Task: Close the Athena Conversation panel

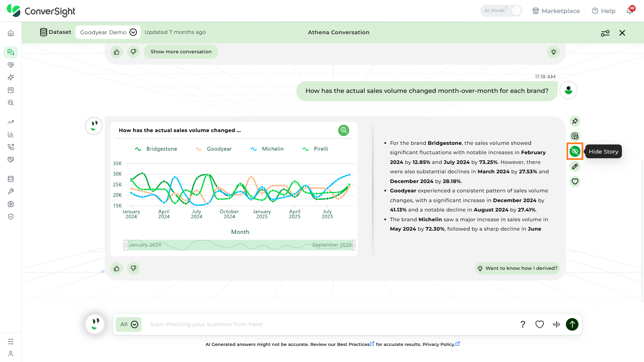Action: [x=622, y=33]
